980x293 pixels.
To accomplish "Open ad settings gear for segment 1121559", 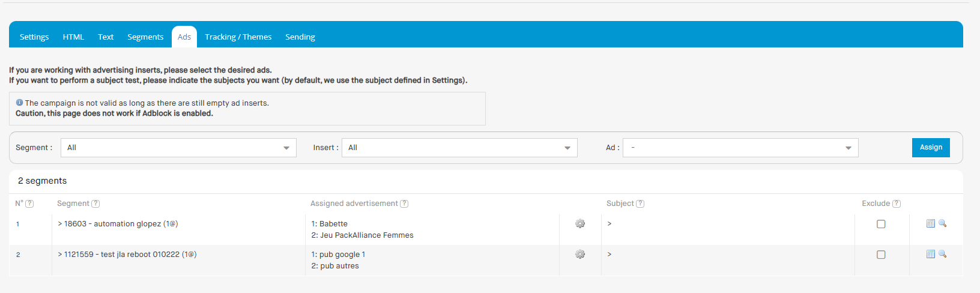I will click(x=580, y=254).
